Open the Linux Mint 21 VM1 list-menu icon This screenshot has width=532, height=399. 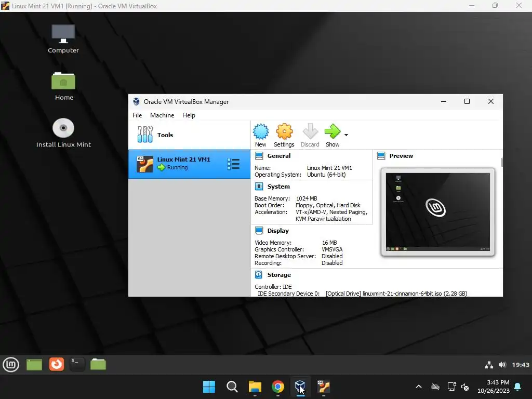click(233, 164)
